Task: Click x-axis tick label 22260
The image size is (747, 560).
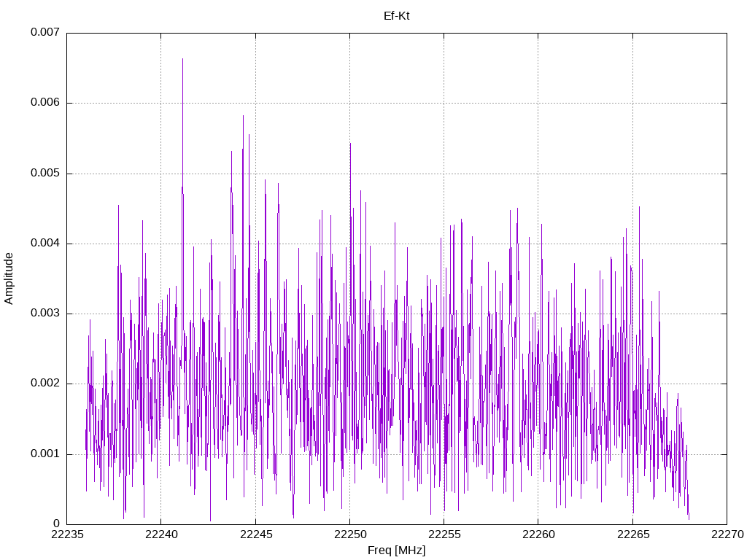Action: (538, 534)
